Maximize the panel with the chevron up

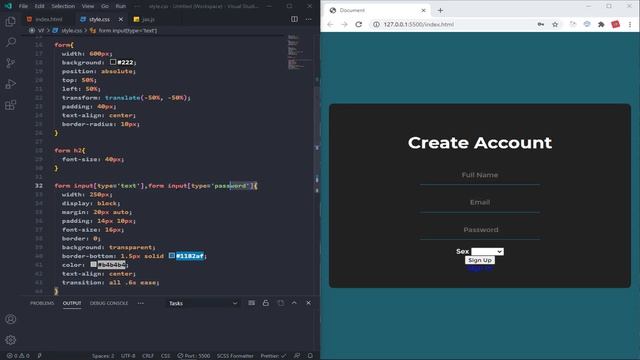click(x=294, y=303)
